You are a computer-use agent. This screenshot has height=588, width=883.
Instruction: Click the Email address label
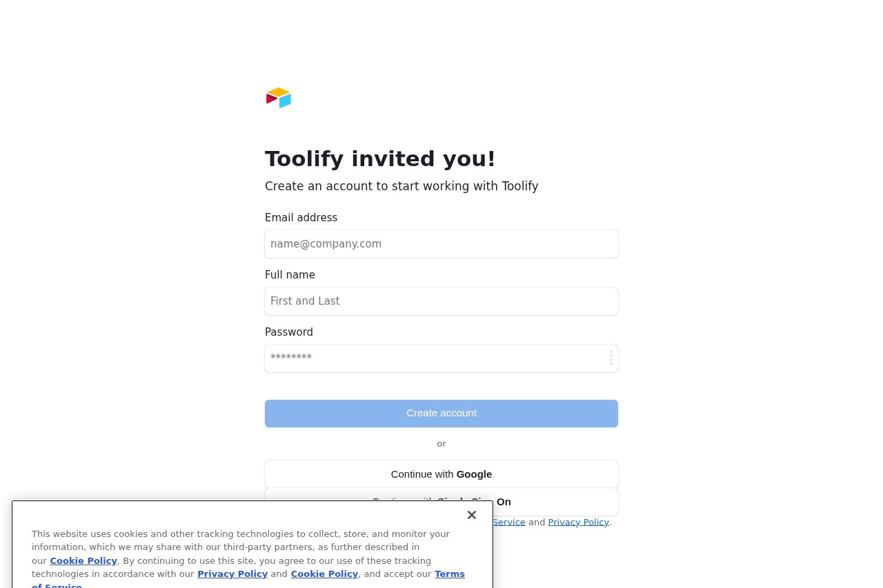point(301,218)
